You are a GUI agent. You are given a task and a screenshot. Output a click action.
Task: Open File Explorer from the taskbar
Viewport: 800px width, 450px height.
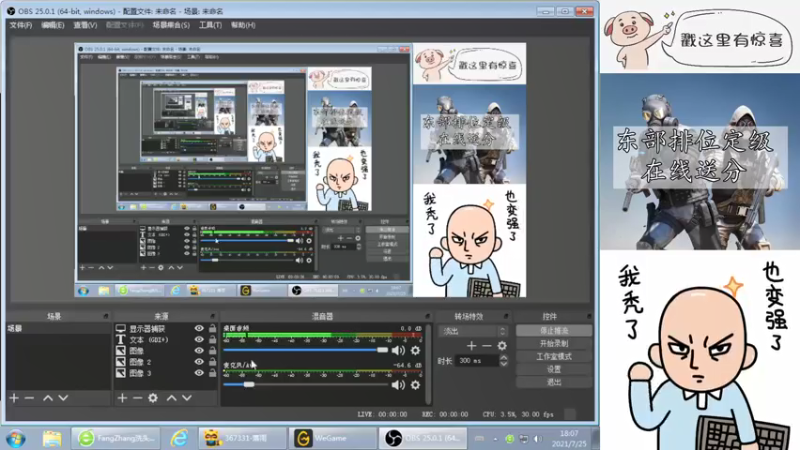52,438
